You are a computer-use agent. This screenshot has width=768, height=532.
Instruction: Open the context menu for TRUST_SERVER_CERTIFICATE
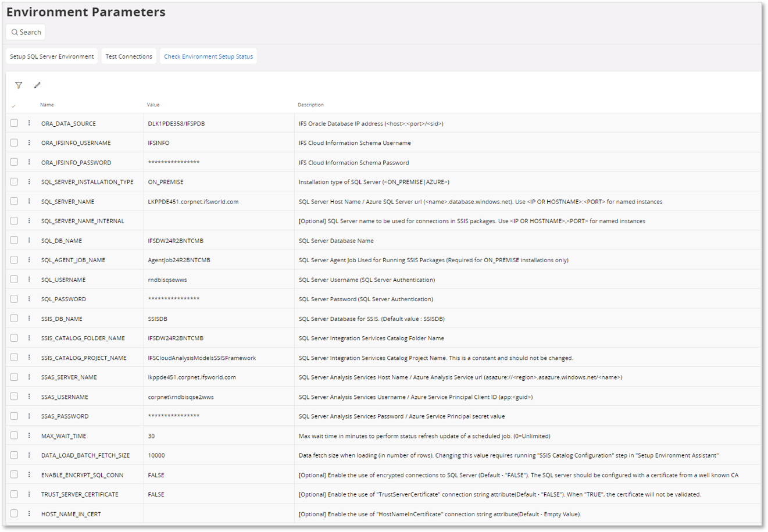coord(29,494)
